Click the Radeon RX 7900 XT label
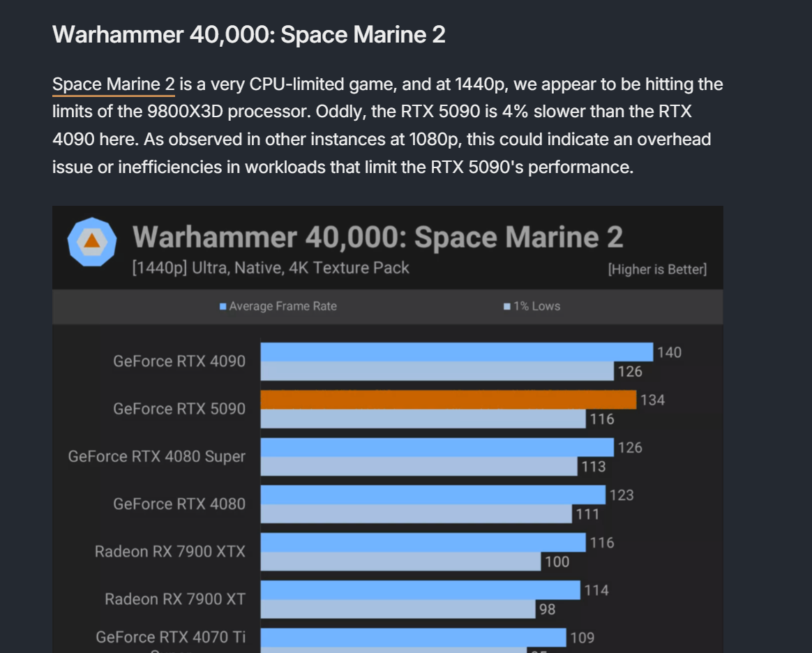The width and height of the screenshot is (812, 653). tap(175, 599)
